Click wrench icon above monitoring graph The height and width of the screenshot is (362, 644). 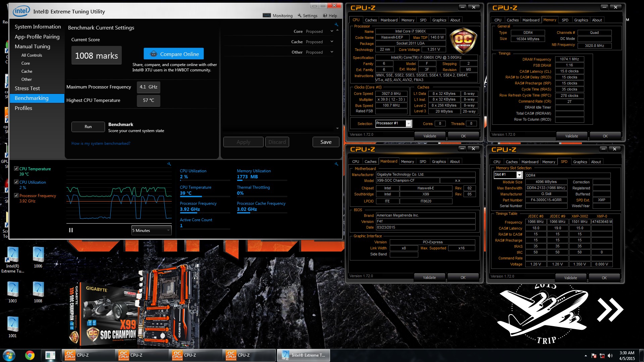click(x=169, y=164)
